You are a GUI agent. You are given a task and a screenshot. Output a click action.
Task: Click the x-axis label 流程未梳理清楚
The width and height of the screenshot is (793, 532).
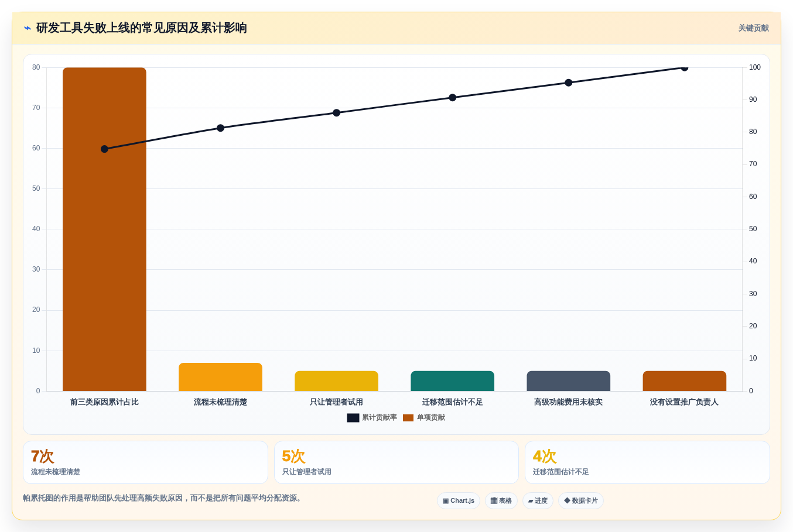pyautogui.click(x=220, y=402)
